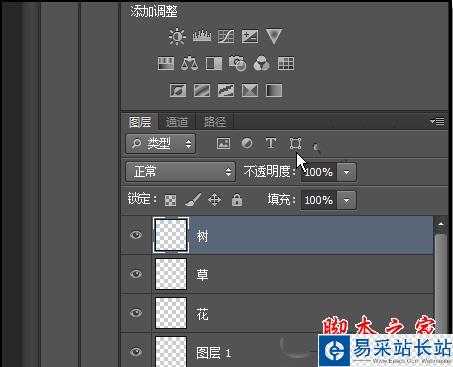The image size is (453, 367).
Task: Add an Invert adjustment layer
Action: point(178,90)
